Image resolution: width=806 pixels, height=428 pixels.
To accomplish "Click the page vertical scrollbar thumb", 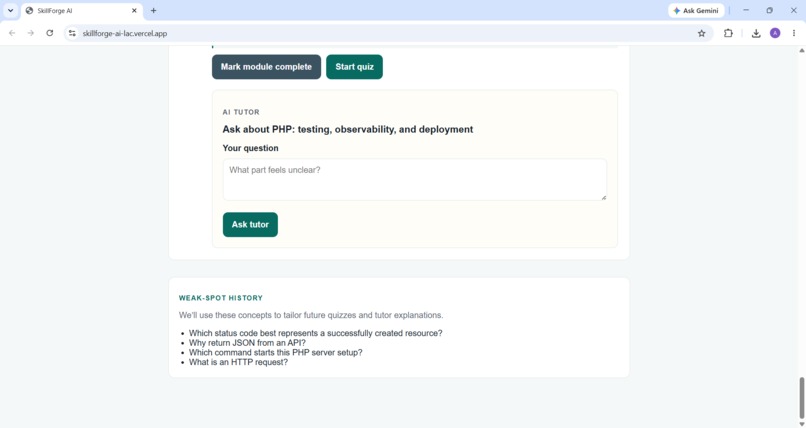I will [801, 398].
